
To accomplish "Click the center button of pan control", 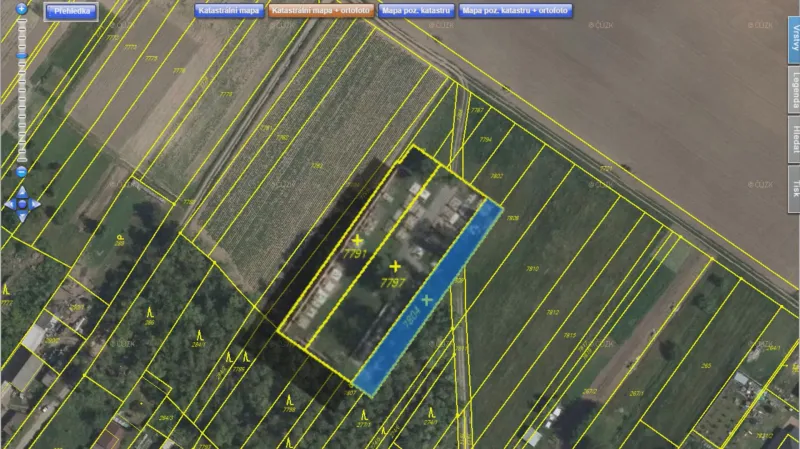I will click(21, 204).
